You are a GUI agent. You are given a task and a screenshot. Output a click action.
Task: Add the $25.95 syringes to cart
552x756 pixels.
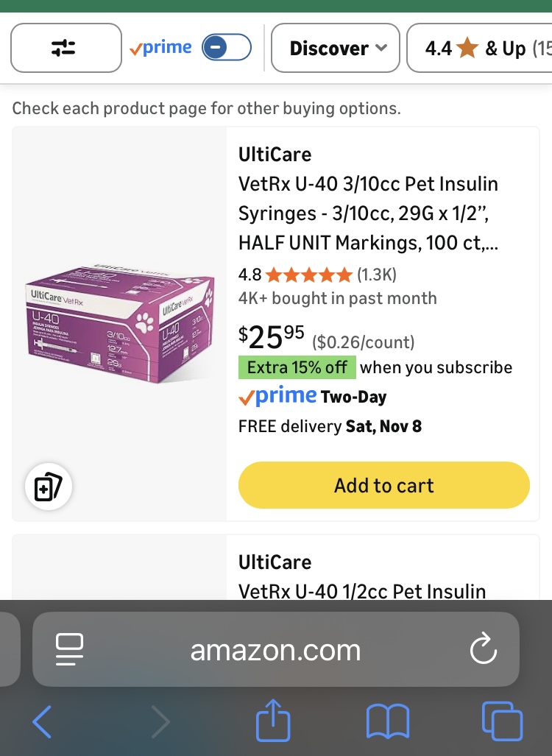(383, 486)
